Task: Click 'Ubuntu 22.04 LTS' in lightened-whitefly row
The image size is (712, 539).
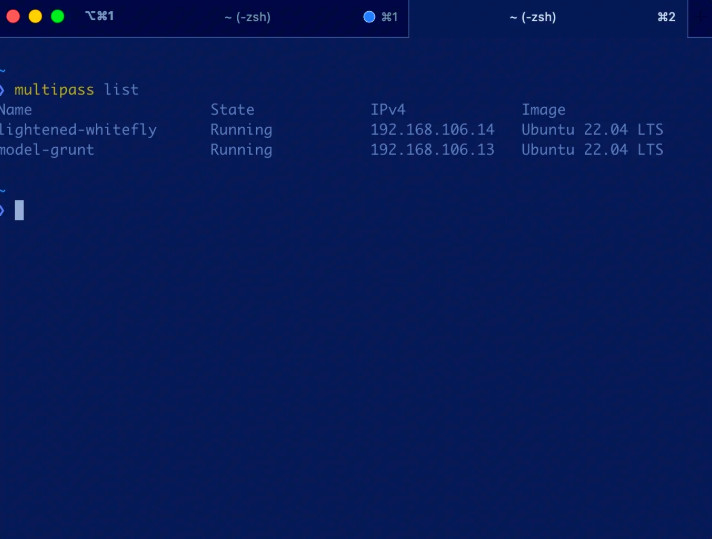Action: click(592, 130)
